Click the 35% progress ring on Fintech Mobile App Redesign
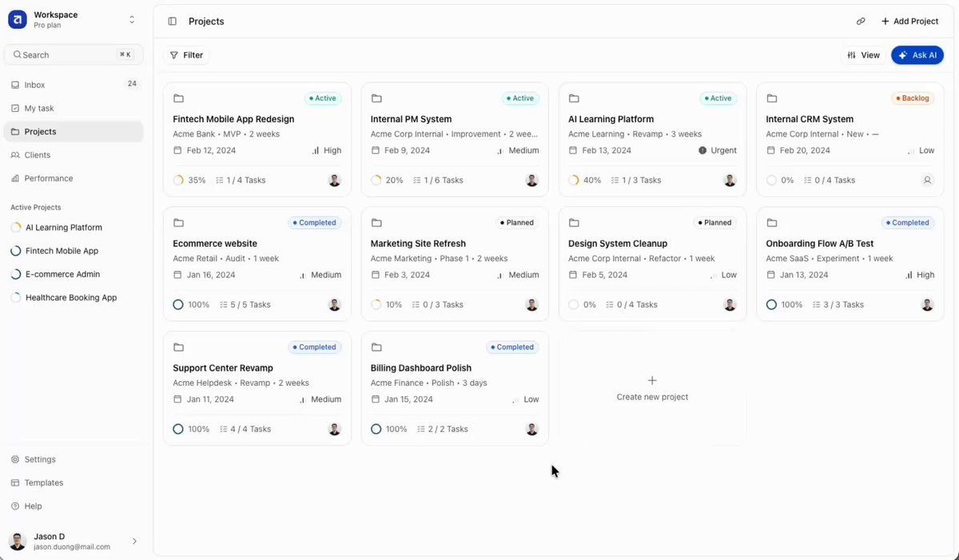The image size is (959, 560). click(x=178, y=181)
